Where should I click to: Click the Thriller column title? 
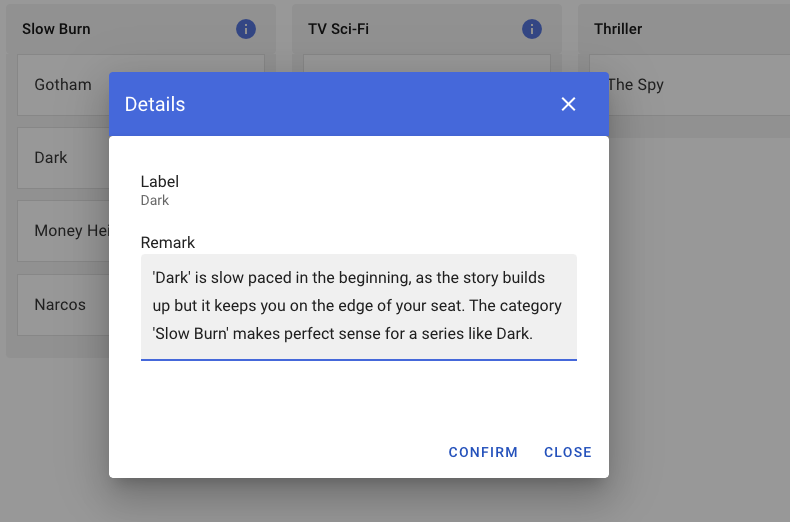tap(618, 29)
